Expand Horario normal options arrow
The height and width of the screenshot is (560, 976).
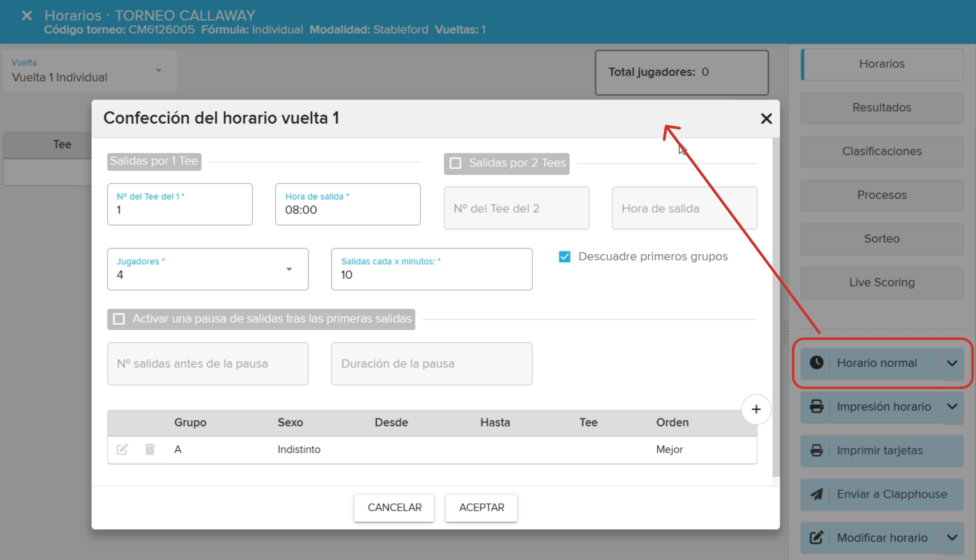[x=952, y=363]
